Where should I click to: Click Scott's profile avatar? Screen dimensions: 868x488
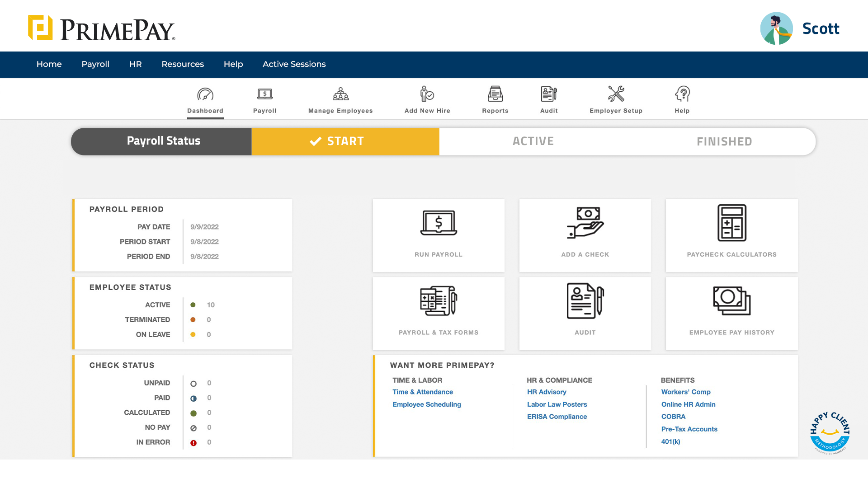[776, 28]
